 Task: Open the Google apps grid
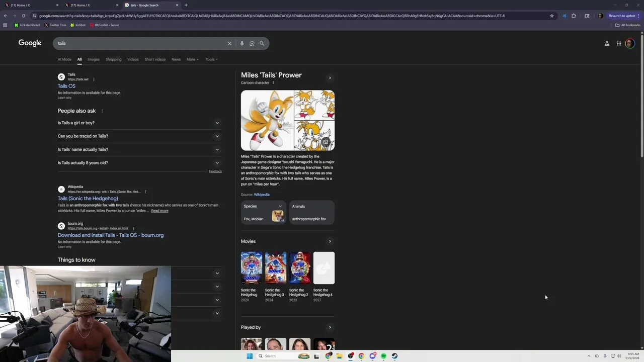point(619,44)
